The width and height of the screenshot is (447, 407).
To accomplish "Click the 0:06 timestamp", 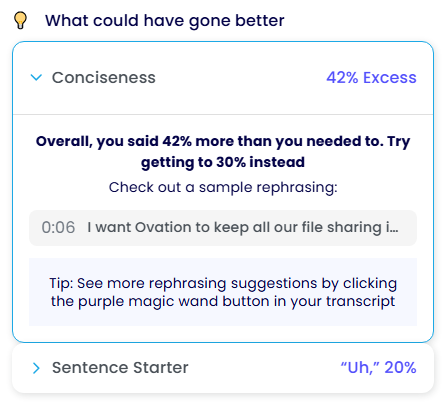I will (x=58, y=228).
